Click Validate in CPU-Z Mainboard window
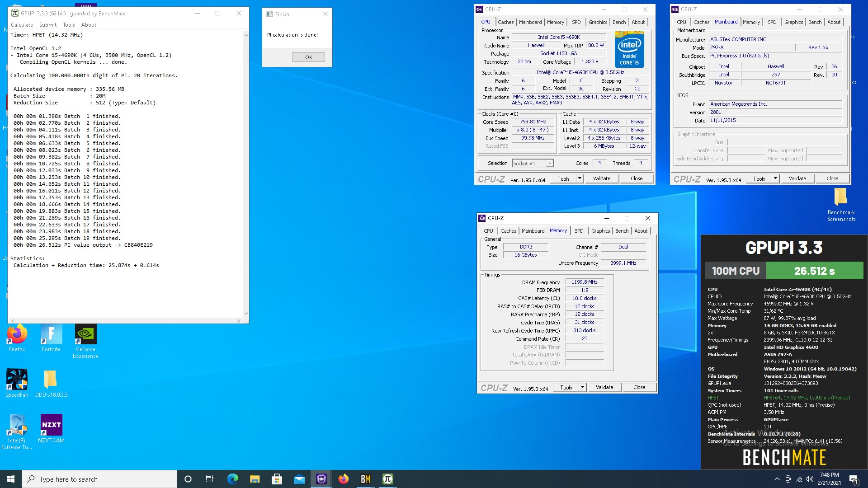 (x=797, y=178)
